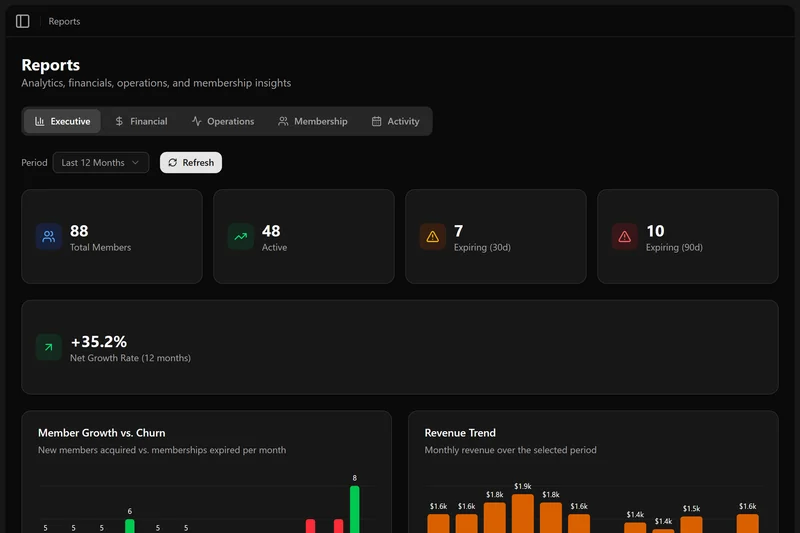Click the bar chart icon on Executive

coord(39,121)
